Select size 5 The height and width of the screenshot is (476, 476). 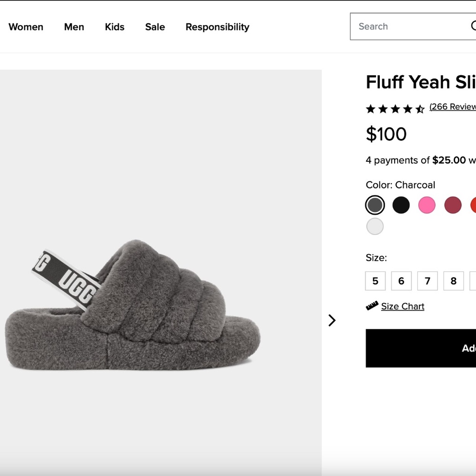(375, 281)
